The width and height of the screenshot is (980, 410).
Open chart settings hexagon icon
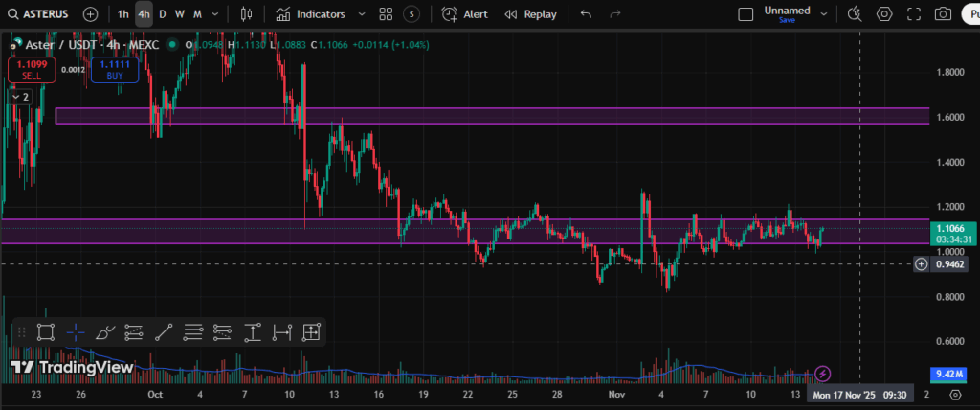(x=885, y=14)
